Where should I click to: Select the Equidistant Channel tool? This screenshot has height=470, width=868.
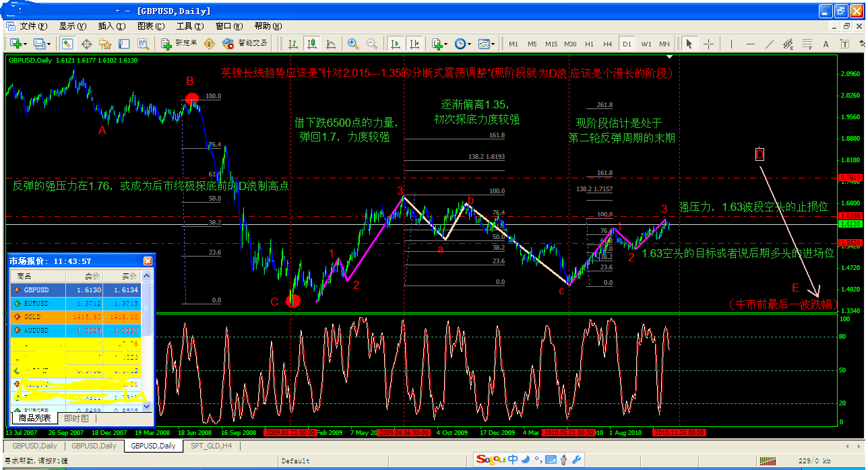click(788, 44)
